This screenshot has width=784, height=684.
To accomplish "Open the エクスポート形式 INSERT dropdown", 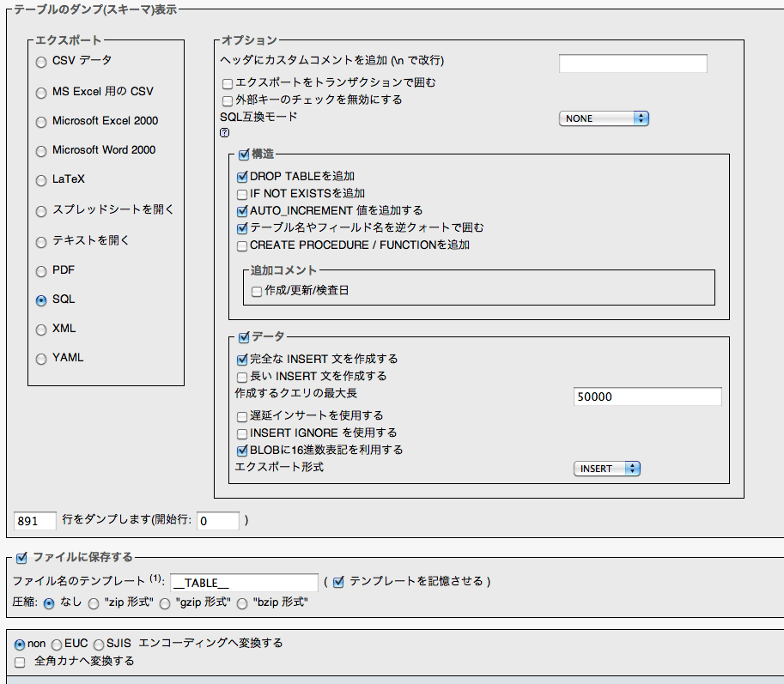I will (x=607, y=469).
